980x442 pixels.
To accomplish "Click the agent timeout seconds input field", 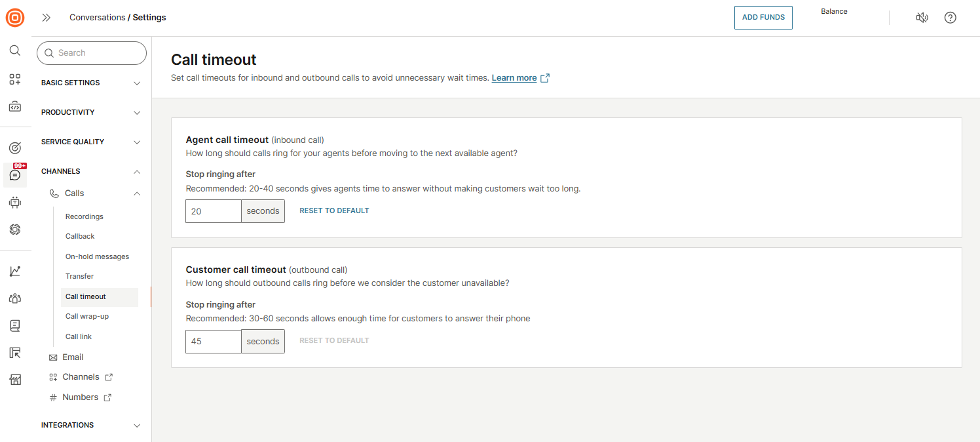I will click(214, 211).
